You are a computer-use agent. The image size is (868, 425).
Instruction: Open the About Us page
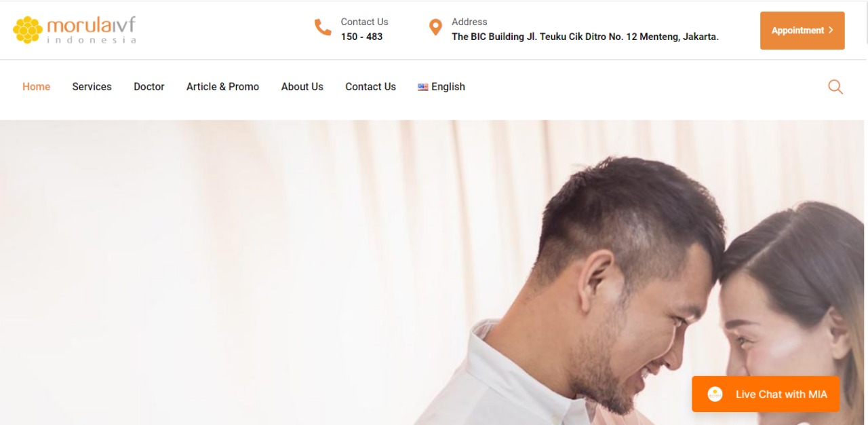click(302, 87)
